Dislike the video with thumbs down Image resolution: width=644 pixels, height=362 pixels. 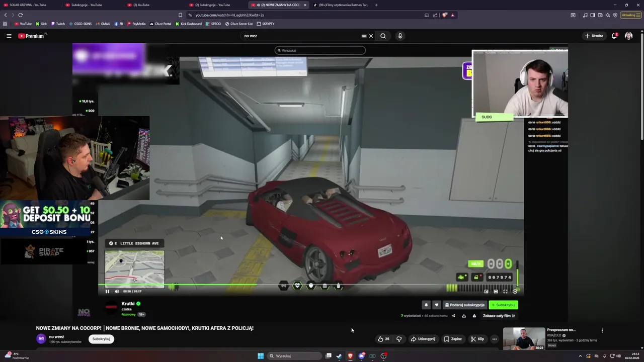(x=399, y=339)
